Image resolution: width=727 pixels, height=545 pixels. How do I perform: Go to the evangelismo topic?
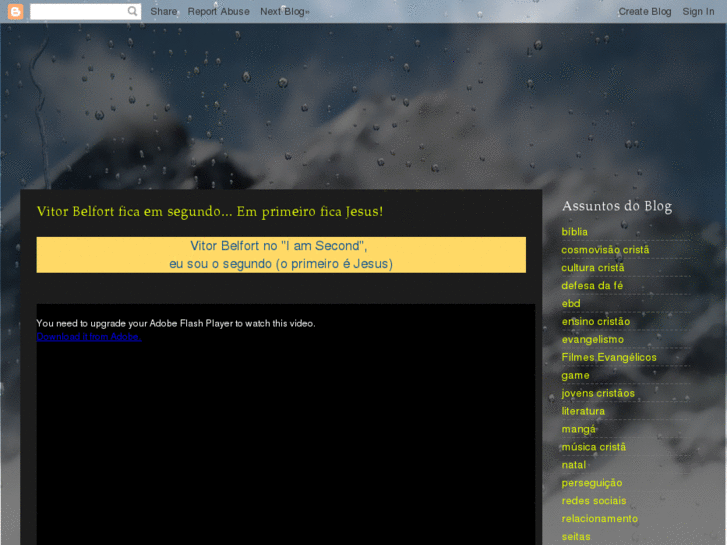click(x=593, y=340)
